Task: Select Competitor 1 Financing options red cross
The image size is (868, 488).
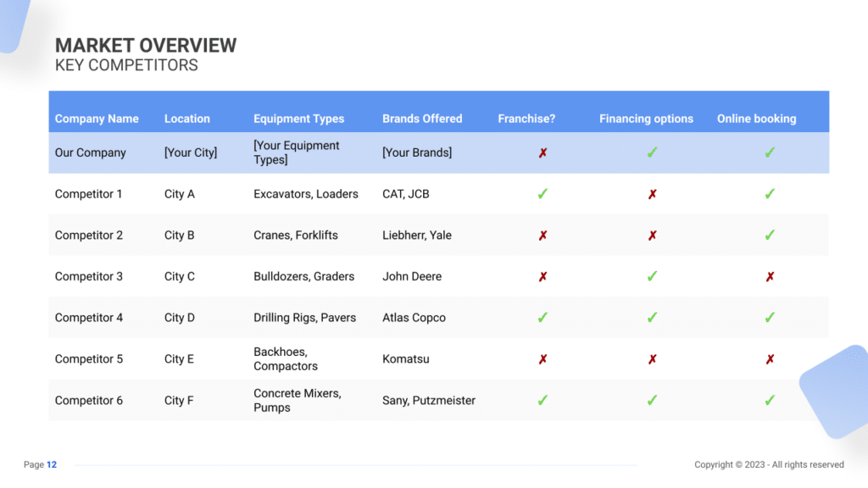Action: [652, 194]
